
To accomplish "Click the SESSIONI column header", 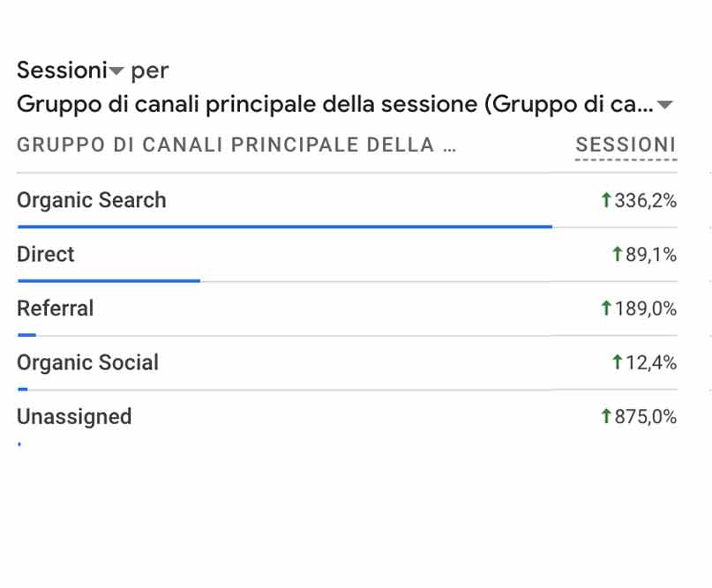I will pyautogui.click(x=626, y=145).
